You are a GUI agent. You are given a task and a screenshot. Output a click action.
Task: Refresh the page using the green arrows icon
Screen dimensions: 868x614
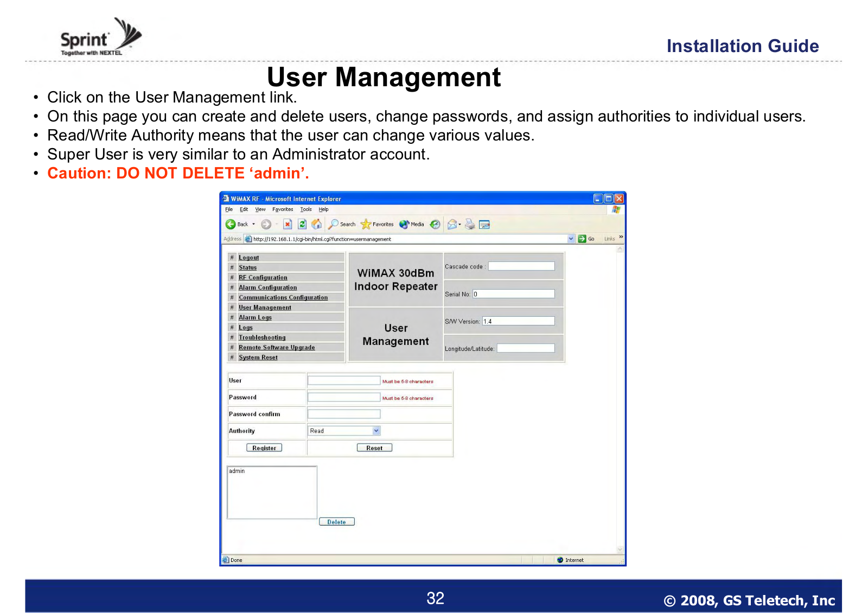pyautogui.click(x=302, y=224)
